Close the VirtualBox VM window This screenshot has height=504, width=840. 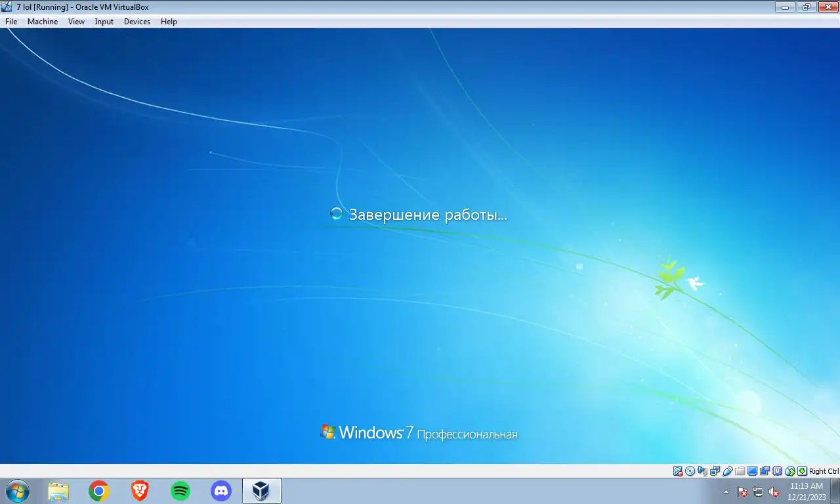pyautogui.click(x=828, y=7)
